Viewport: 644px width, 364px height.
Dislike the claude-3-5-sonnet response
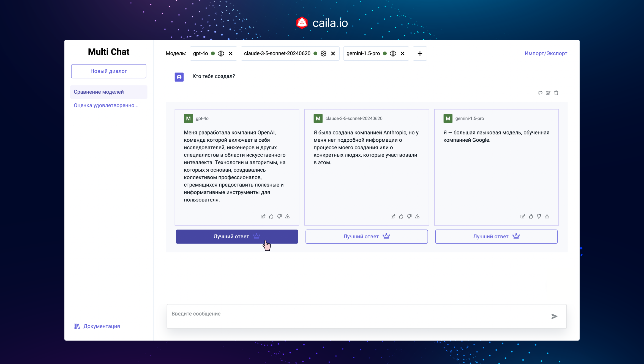[409, 216]
